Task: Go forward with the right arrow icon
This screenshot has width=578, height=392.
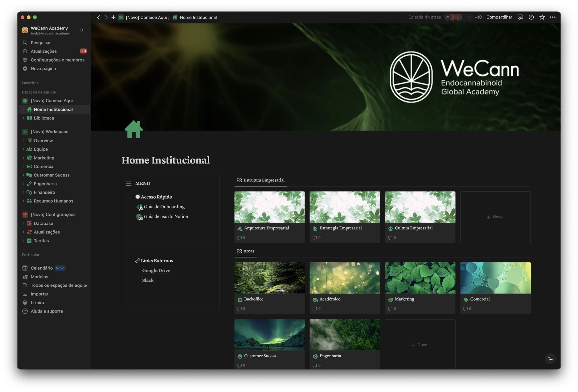Action: [106, 18]
